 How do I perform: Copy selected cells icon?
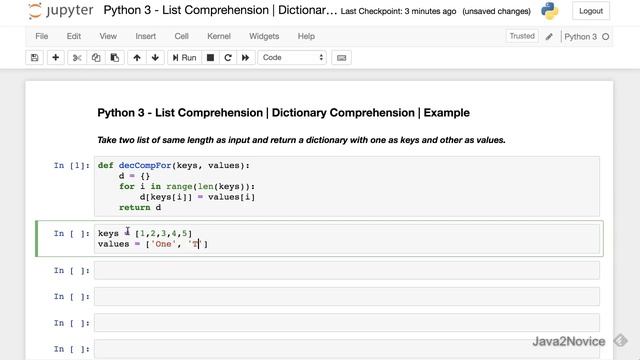point(96,58)
